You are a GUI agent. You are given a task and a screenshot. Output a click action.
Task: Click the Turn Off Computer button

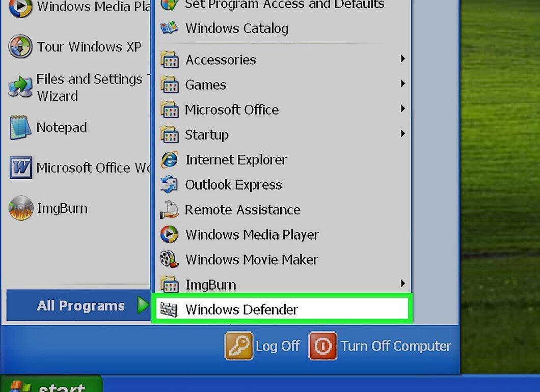click(380, 346)
